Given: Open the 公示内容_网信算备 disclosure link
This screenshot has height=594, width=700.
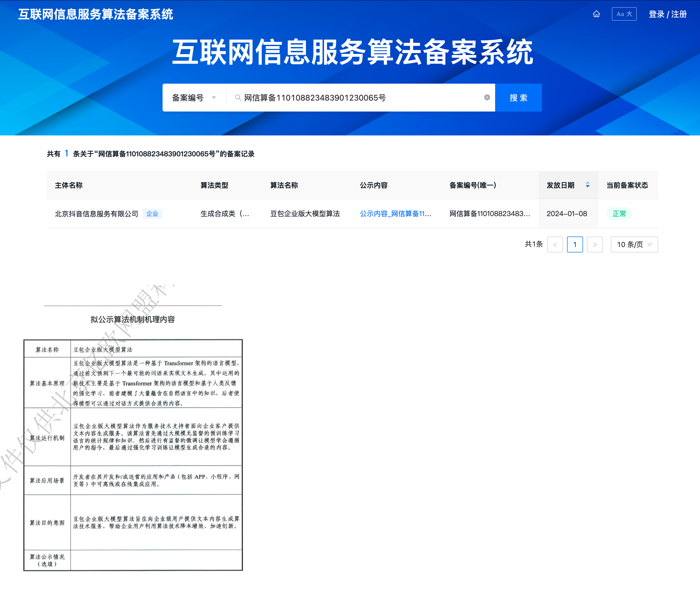Looking at the screenshot, I should [x=395, y=214].
